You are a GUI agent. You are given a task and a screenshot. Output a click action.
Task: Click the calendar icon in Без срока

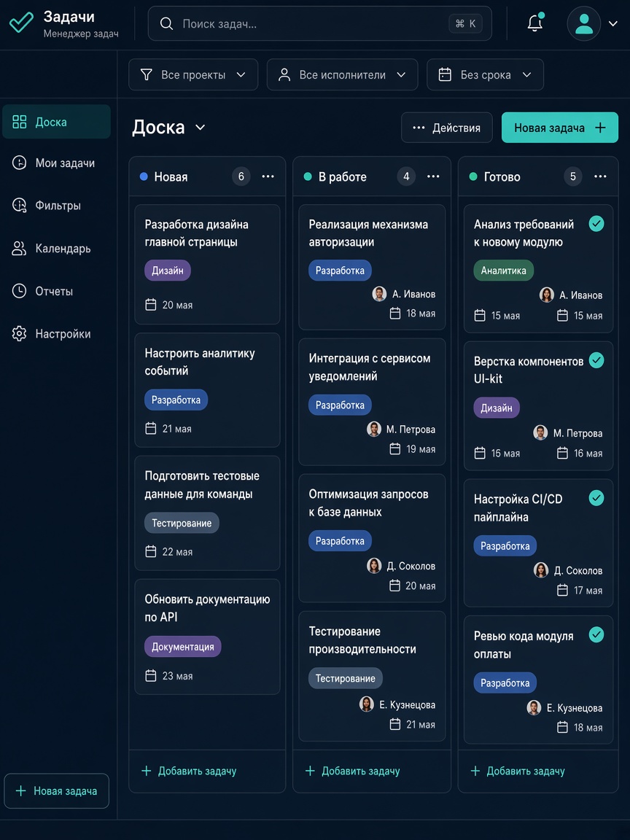(446, 74)
